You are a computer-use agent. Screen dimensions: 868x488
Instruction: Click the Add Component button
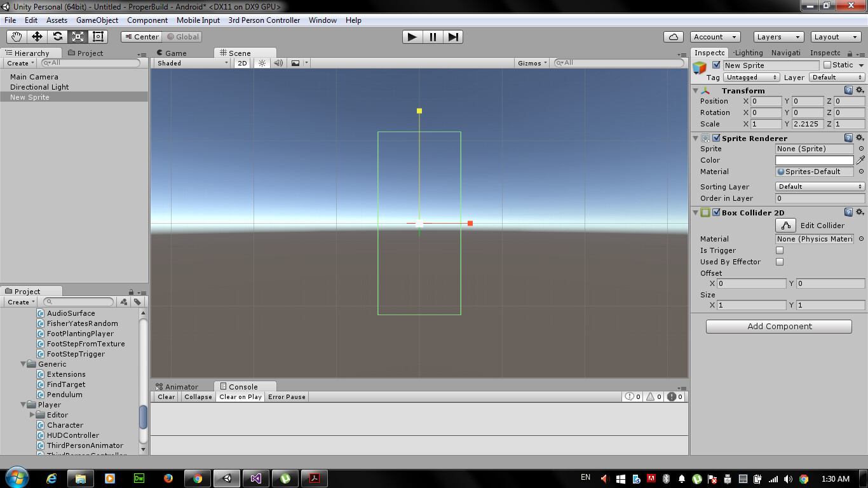click(x=778, y=326)
